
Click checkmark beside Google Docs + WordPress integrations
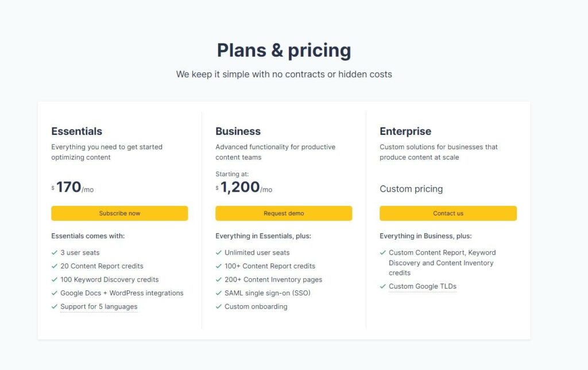click(55, 293)
